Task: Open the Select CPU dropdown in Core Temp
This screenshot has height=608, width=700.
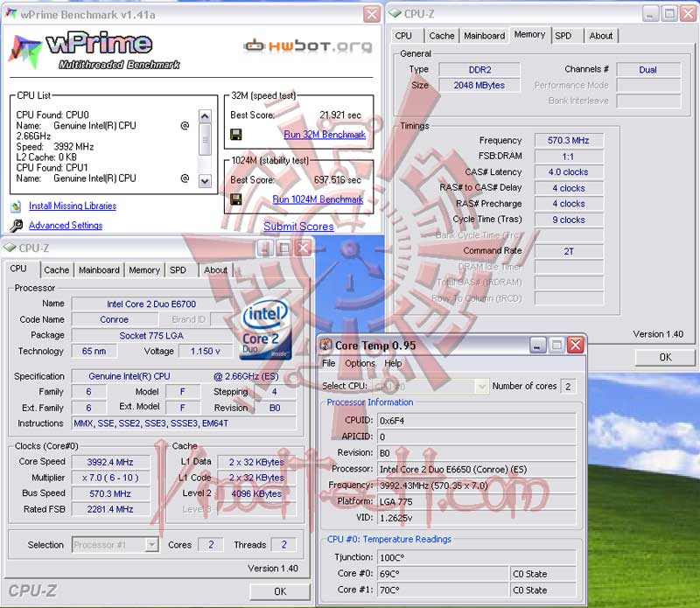Action: pyautogui.click(x=482, y=386)
